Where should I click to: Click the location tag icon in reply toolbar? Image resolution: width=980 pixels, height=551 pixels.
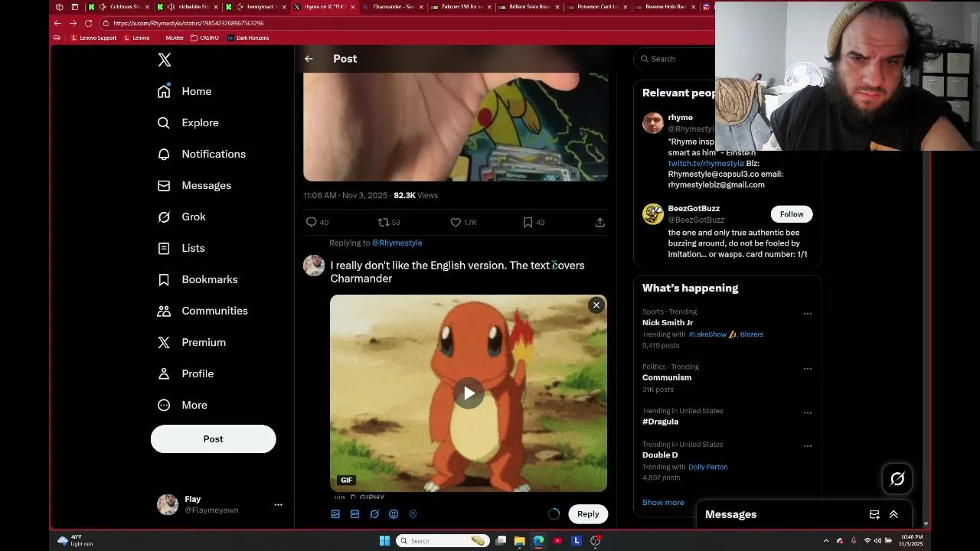(413, 514)
